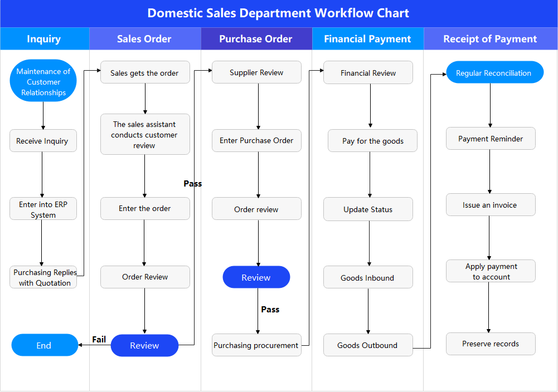
Task: Click the Purchasing Replies with Quotation step
Action: [43, 277]
